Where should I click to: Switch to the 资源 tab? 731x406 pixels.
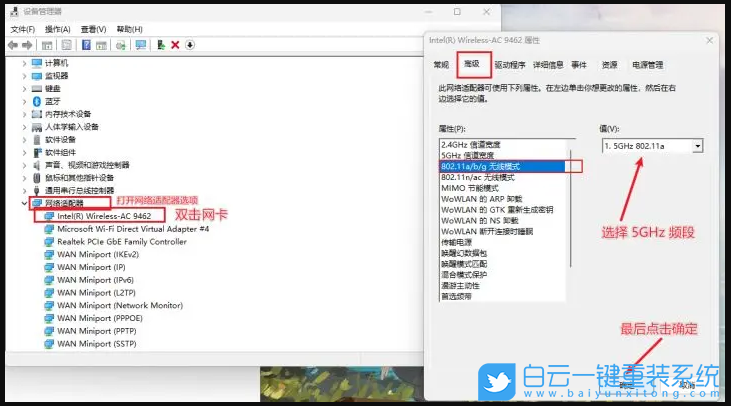pos(609,65)
